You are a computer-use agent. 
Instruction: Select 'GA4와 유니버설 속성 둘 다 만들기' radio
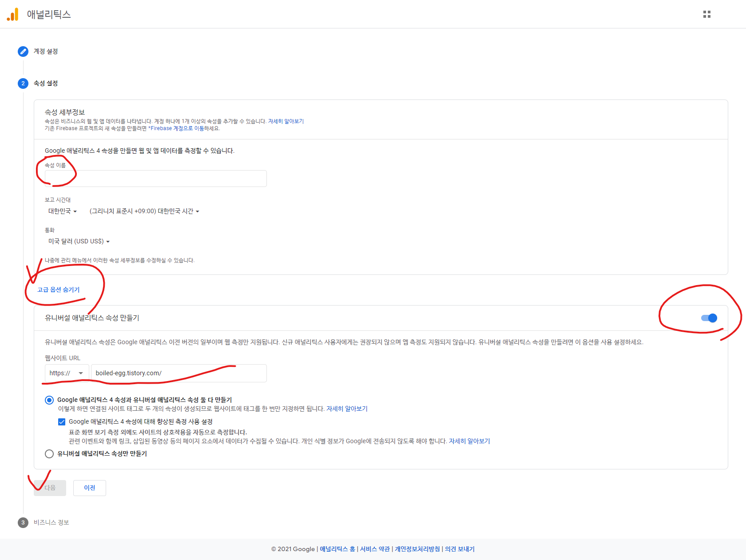[x=49, y=400]
